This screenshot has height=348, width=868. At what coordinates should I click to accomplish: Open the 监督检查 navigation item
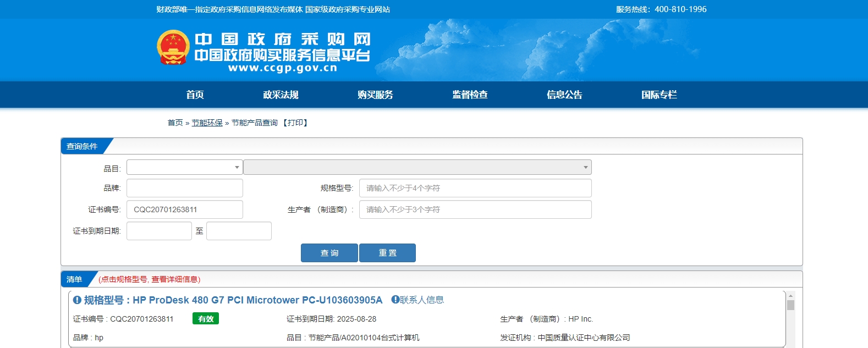point(470,95)
